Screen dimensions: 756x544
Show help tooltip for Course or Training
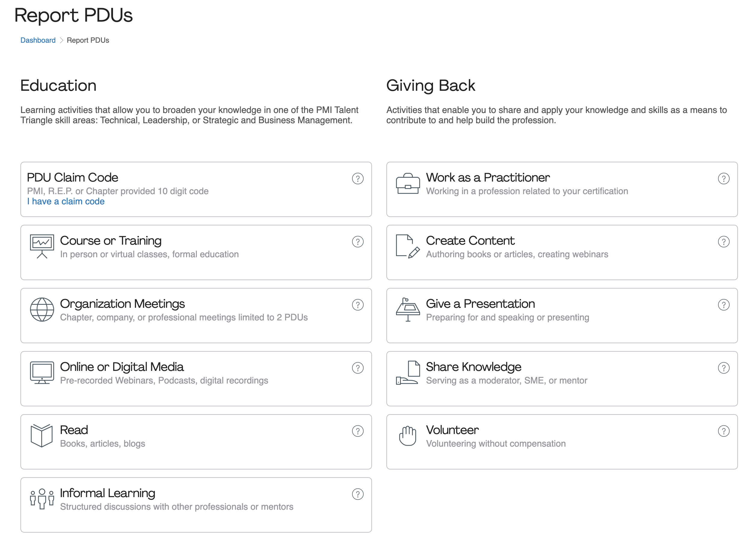358,242
